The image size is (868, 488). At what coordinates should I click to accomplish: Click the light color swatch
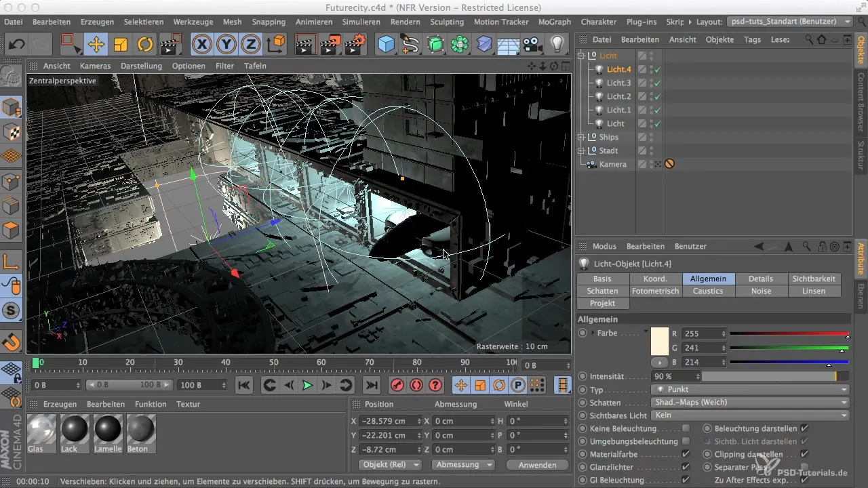[660, 342]
